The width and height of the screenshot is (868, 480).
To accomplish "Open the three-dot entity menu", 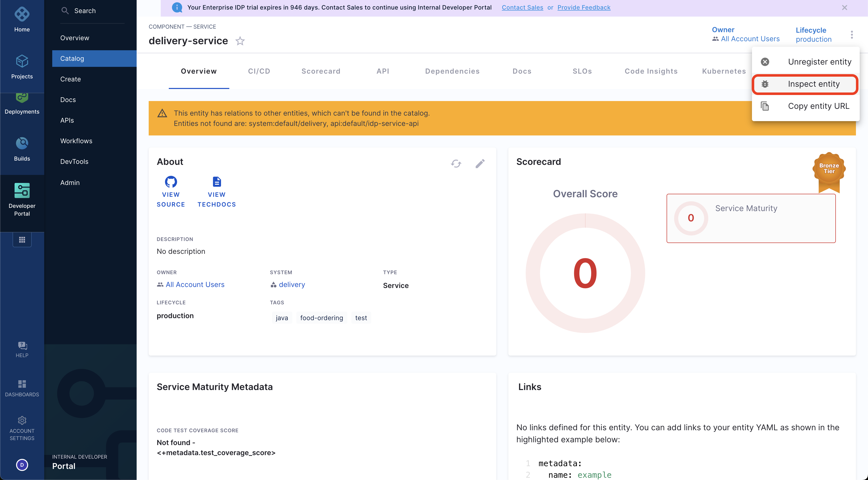I will click(x=851, y=35).
